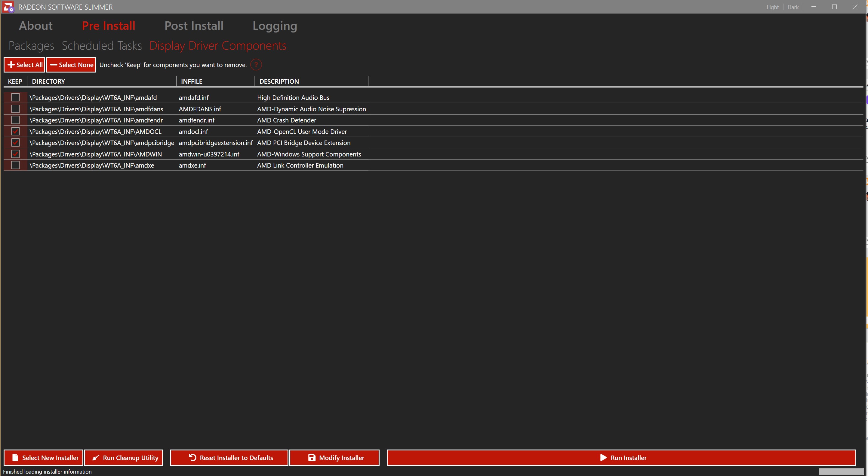
Task: Click the Select None button
Action: 71,65
